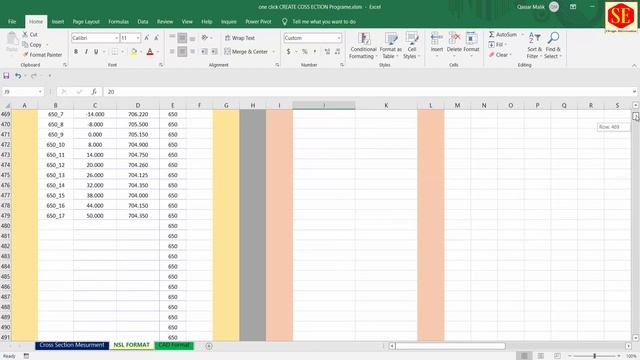This screenshot has height=360, width=640.
Task: Click Tell me what you want to do
Action: (324, 22)
